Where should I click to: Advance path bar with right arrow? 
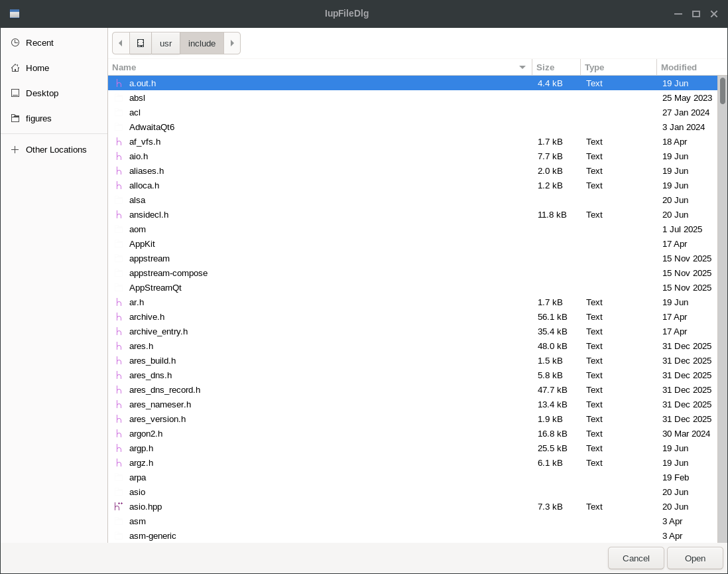point(232,43)
